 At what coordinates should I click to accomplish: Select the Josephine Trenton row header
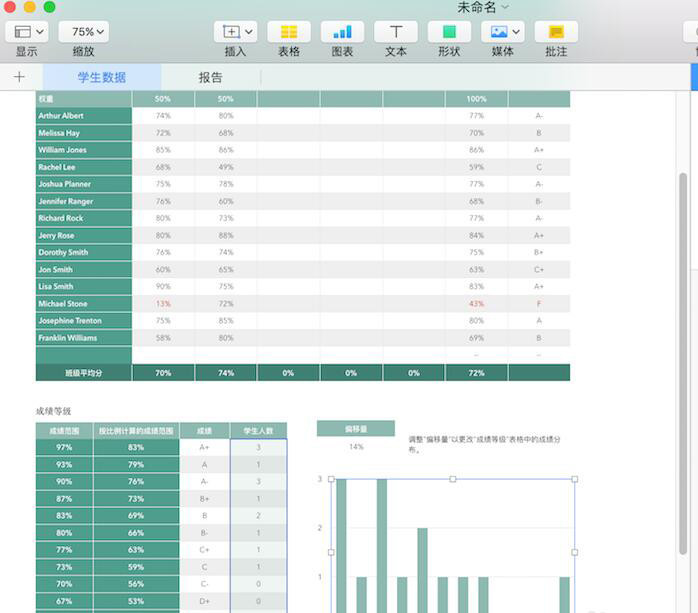coord(84,321)
